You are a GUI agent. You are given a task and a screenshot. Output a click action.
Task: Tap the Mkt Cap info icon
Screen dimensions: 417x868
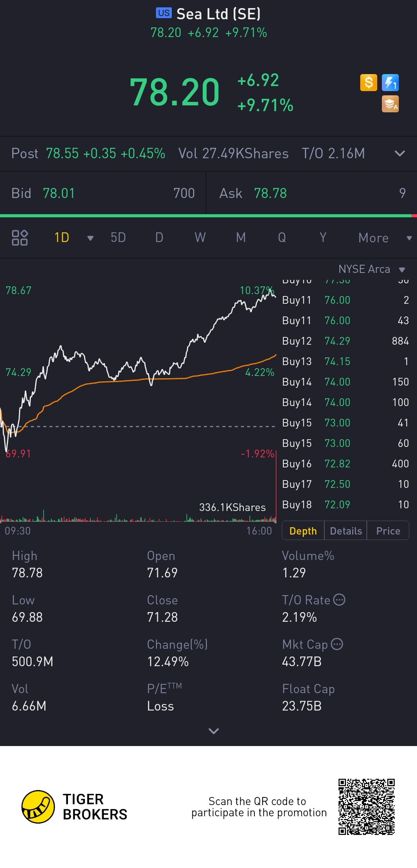pyautogui.click(x=337, y=644)
